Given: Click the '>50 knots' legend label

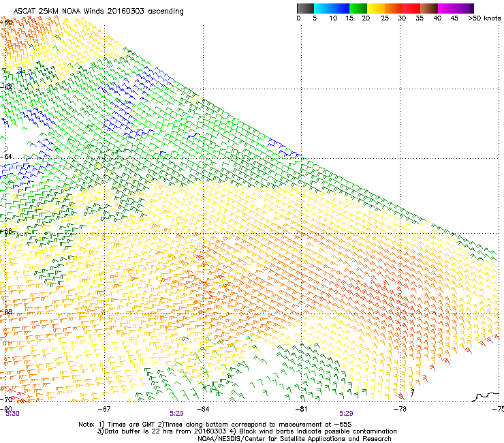Looking at the screenshot, I should 484,18.
